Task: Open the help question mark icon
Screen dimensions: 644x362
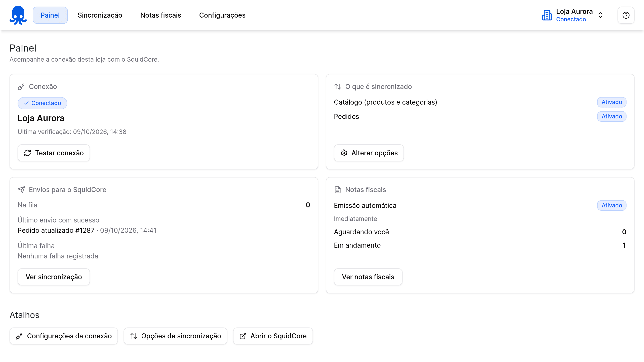Action: pos(626,15)
